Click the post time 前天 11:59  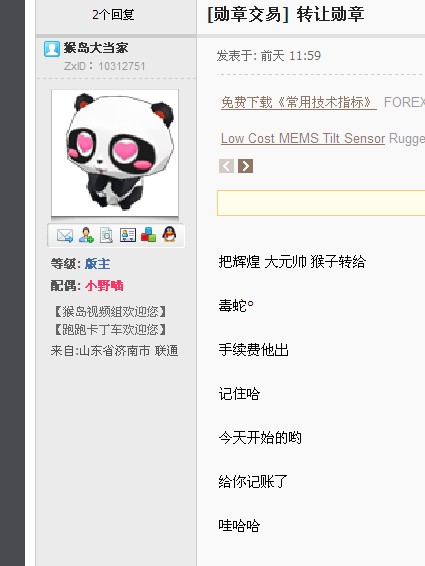point(291,56)
